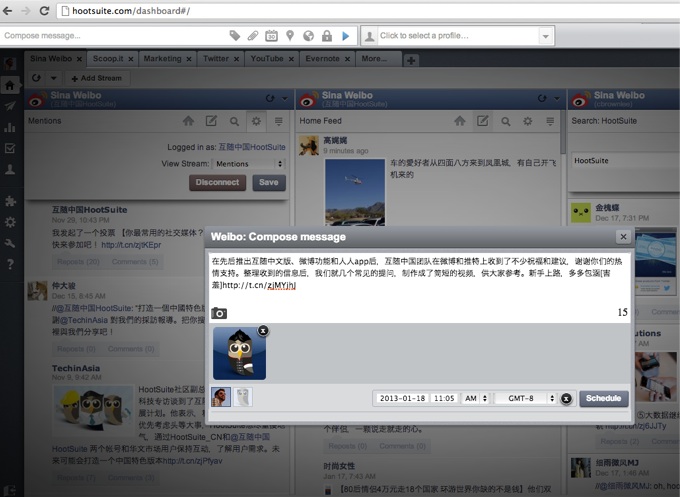680x497 pixels.
Task: Close the Sina Weibo tab
Action: [79, 59]
